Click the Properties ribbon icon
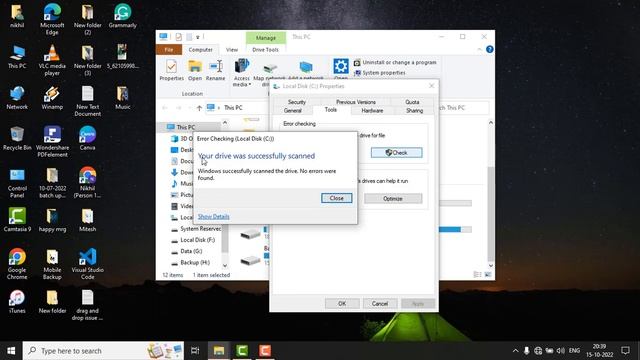Image resolution: width=640 pixels, height=360 pixels. 171,70
